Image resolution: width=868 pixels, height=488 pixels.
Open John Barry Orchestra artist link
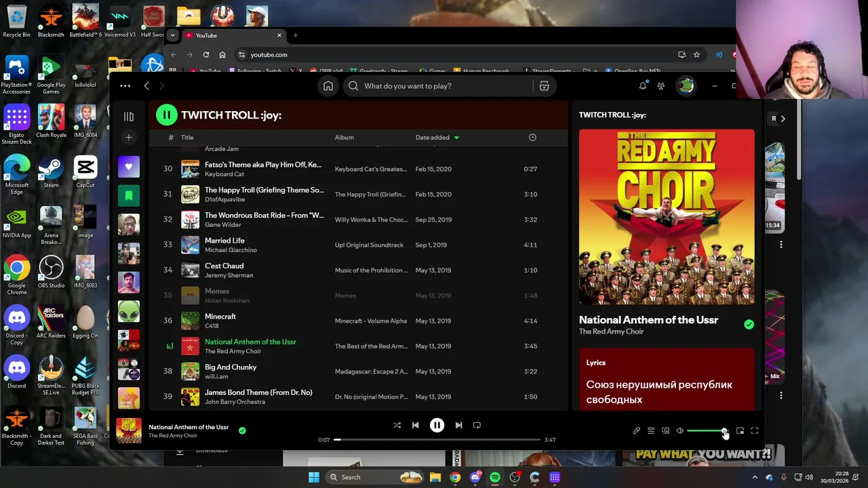[x=235, y=402]
